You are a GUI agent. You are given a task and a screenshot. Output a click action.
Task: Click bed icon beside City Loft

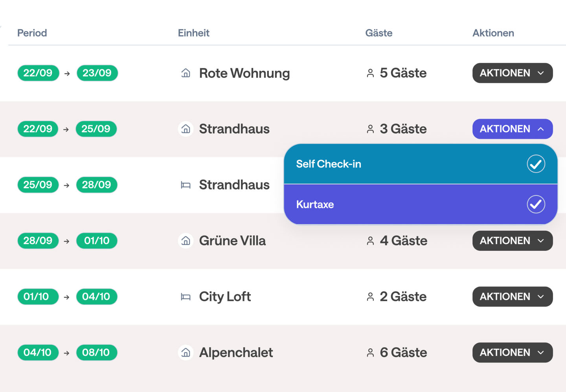coord(186,297)
